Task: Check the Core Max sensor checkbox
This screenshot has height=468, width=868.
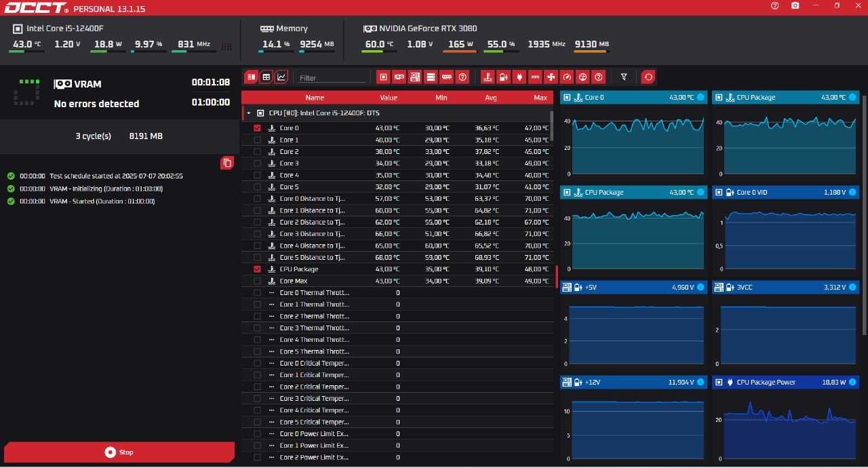Action: click(x=257, y=281)
